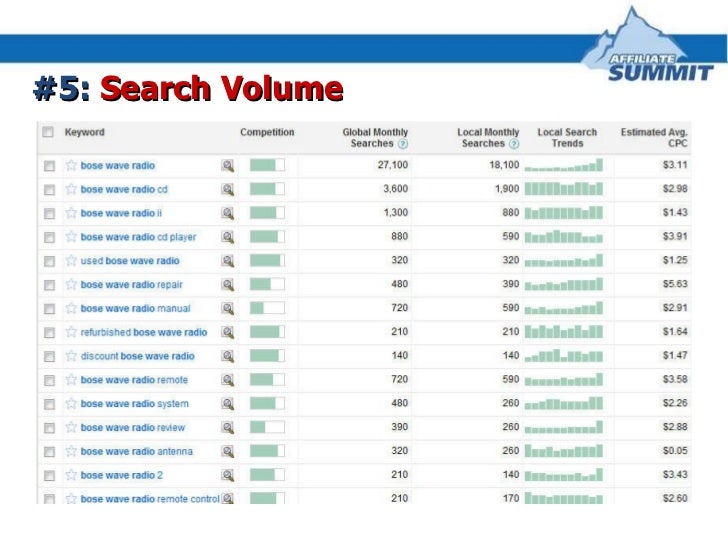This screenshot has height=546, width=728.
Task: Check the box for 'bose wave radio manual'
Action: 49,309
